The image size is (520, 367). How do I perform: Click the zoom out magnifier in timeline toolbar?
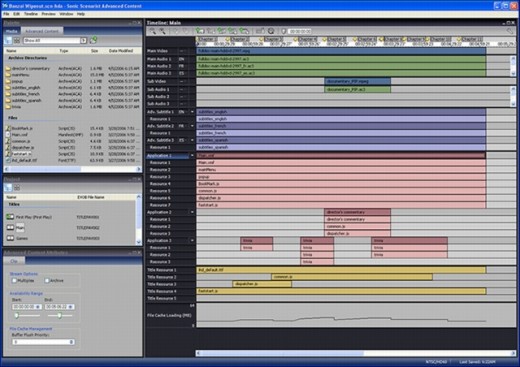tap(163, 31)
